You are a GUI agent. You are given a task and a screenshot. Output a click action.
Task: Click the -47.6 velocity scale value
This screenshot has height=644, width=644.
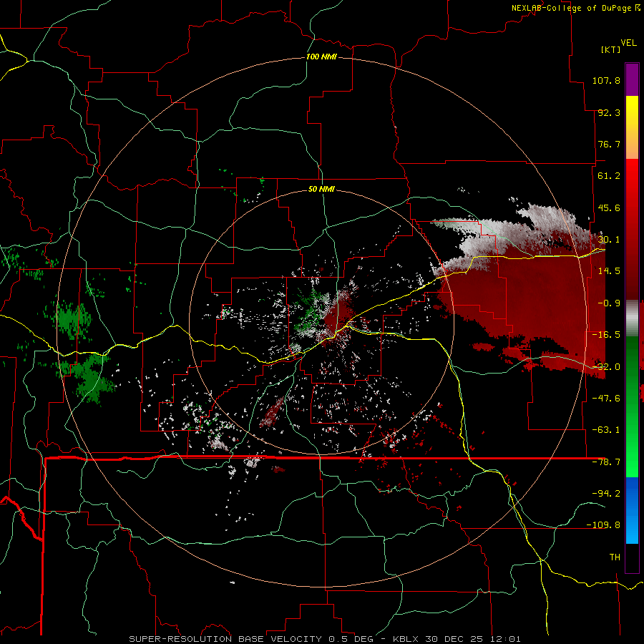pos(606,399)
